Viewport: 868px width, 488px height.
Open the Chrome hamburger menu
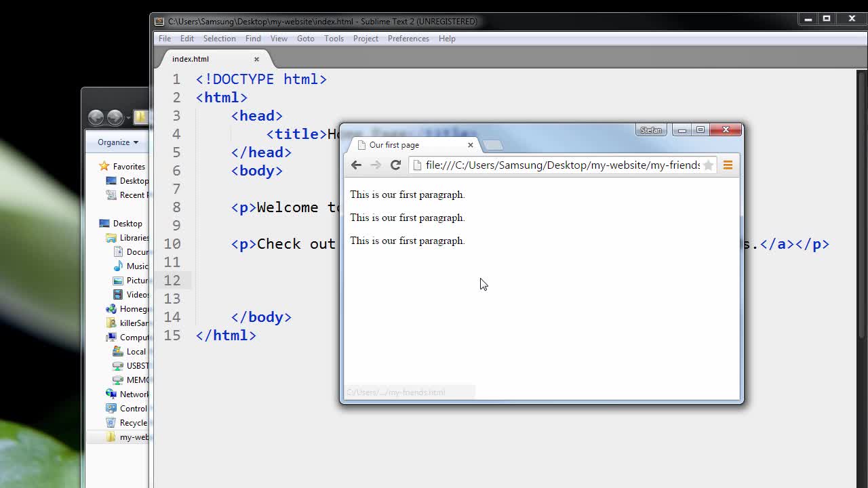click(x=728, y=165)
